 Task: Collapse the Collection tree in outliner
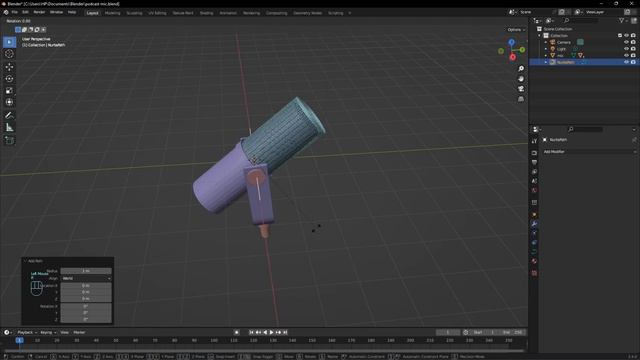coord(540,36)
